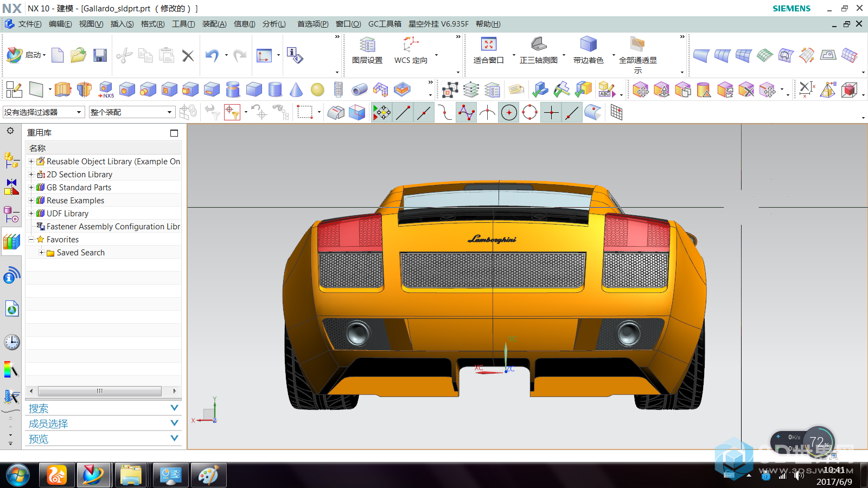868x488 pixels.
Task: Open the Reuse Library sidebar tab
Action: [11, 241]
